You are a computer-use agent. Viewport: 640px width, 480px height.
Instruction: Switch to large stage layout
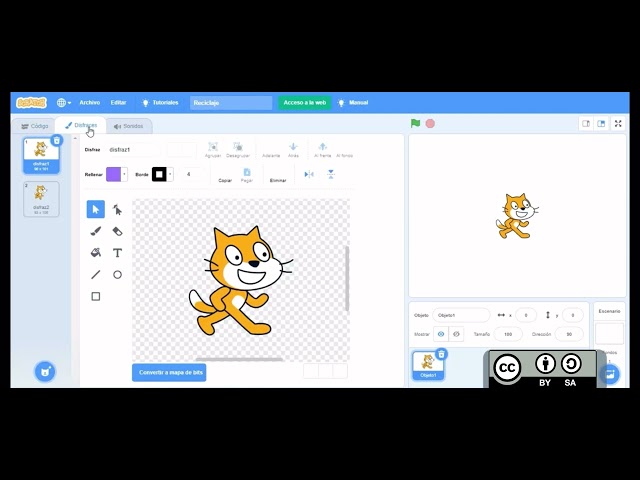601,123
